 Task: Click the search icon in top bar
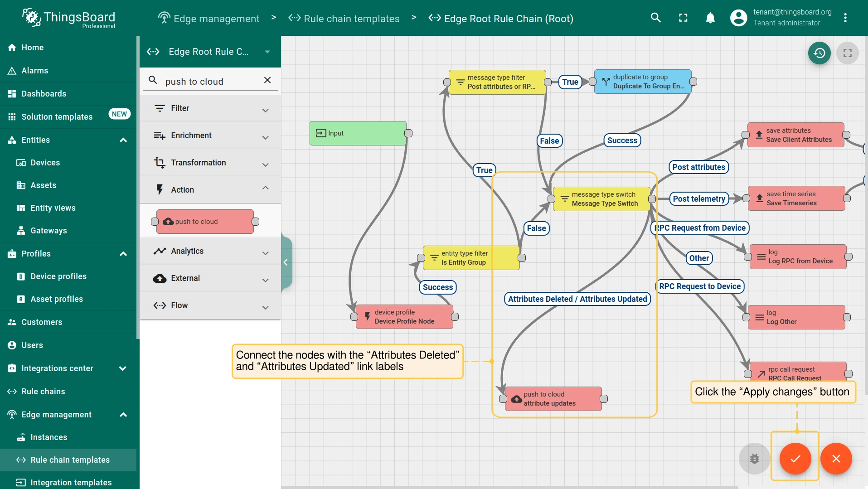655,18
